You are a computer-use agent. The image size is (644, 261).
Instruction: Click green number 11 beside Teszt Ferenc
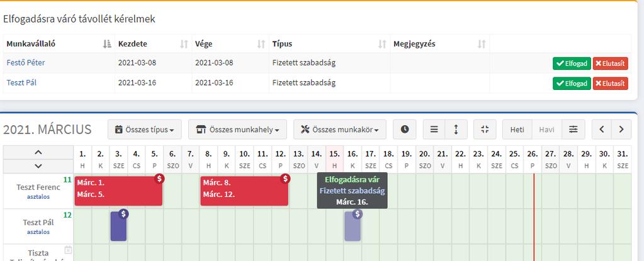[x=68, y=179]
